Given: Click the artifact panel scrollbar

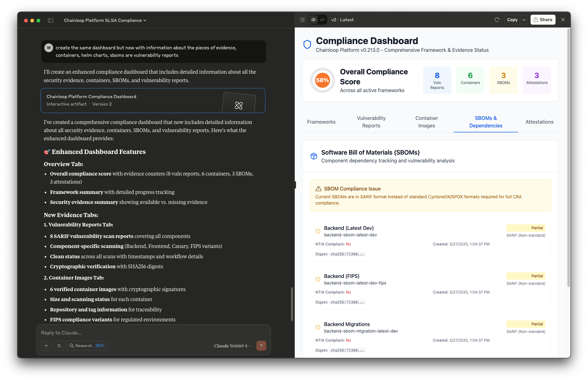Looking at the screenshot, I should point(569,157).
